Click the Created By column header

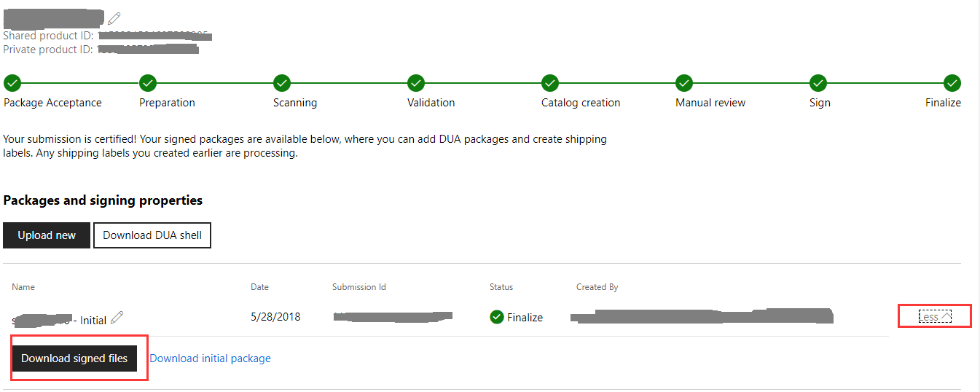(597, 287)
